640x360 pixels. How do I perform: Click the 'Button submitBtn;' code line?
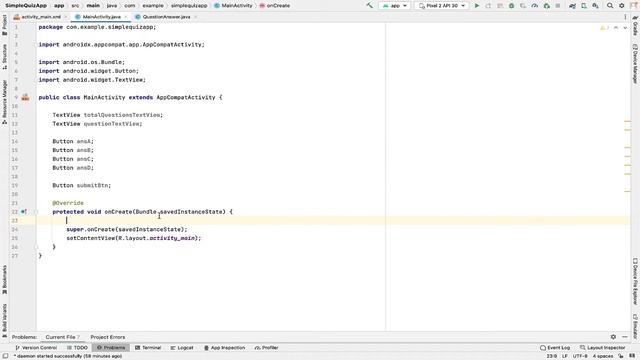click(82, 185)
